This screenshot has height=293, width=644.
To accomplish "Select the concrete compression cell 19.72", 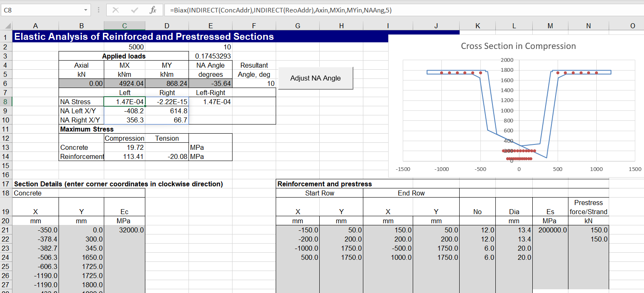I will pos(125,147).
